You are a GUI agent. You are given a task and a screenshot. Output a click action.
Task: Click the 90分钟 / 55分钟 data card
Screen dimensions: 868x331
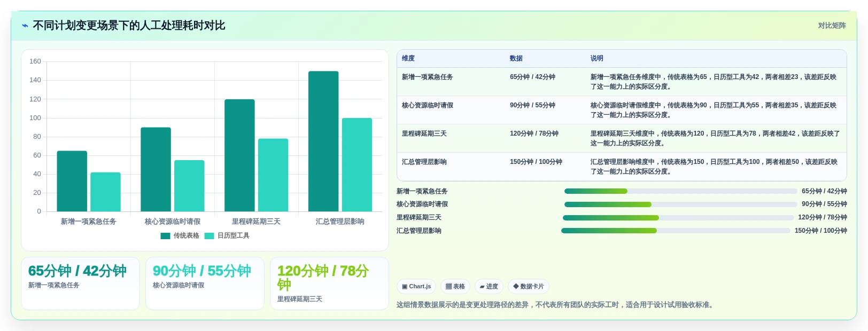pos(205,283)
